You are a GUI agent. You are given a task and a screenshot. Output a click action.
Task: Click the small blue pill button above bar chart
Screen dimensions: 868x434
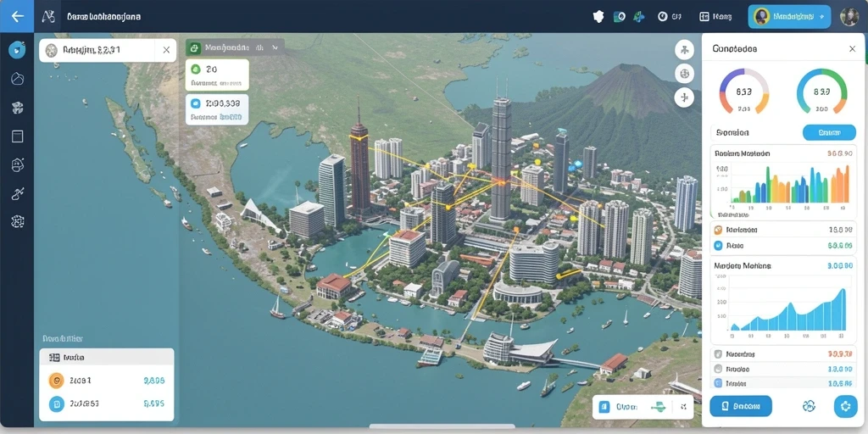click(829, 132)
